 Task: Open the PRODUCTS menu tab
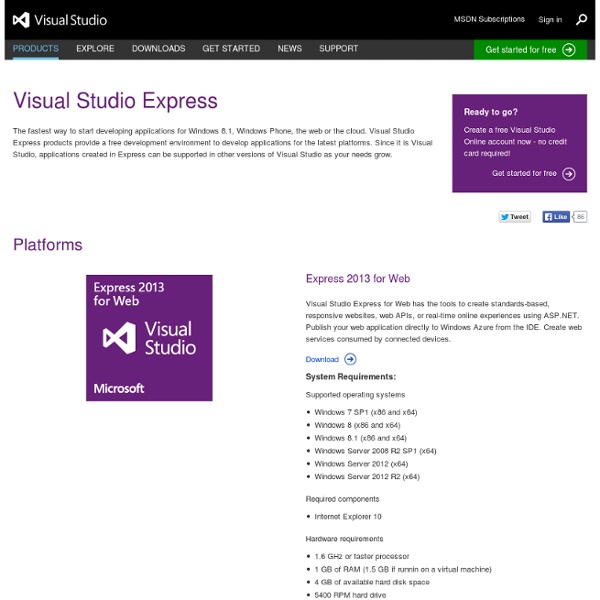pyautogui.click(x=36, y=49)
